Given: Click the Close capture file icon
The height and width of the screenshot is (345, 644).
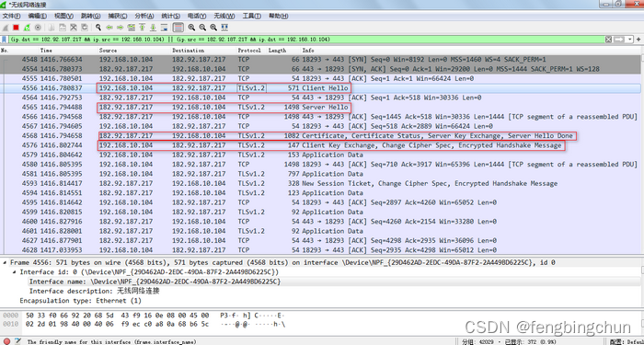Looking at the screenshot, I should click(74, 28).
